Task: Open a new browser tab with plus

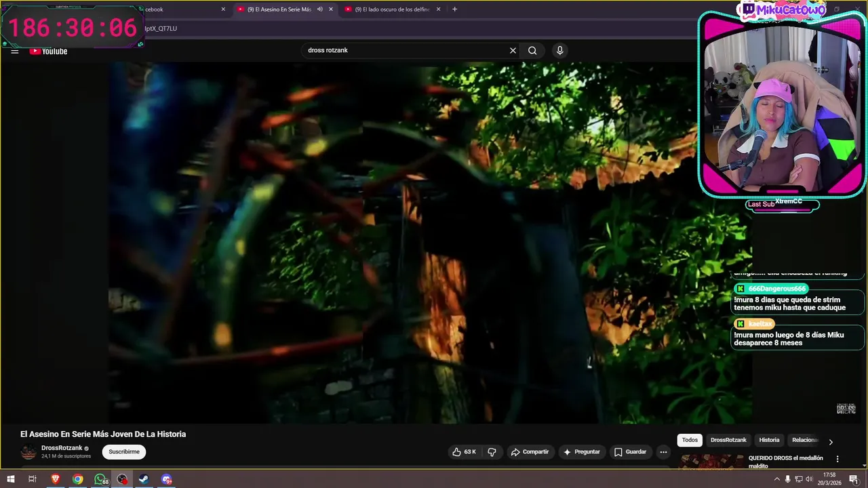Action: (454, 9)
